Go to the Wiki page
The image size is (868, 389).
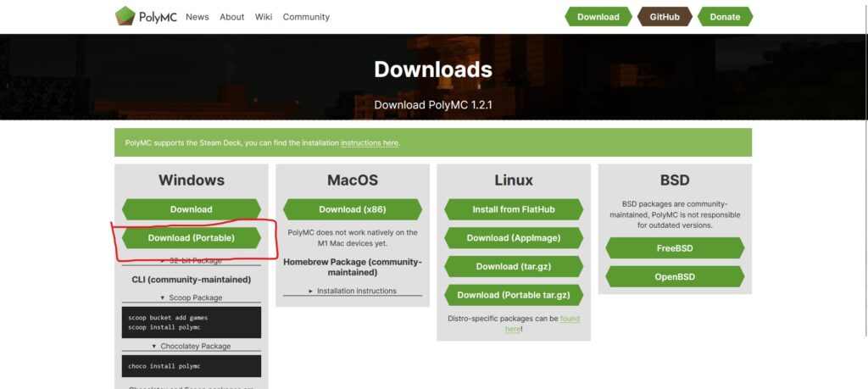point(264,17)
